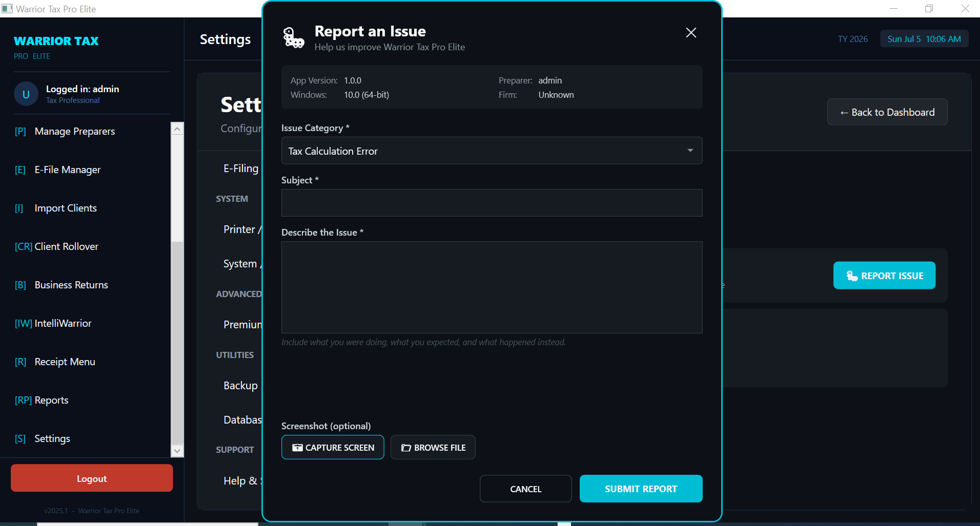
Task: Click the camera icon on Capture Screen
Action: pos(297,448)
